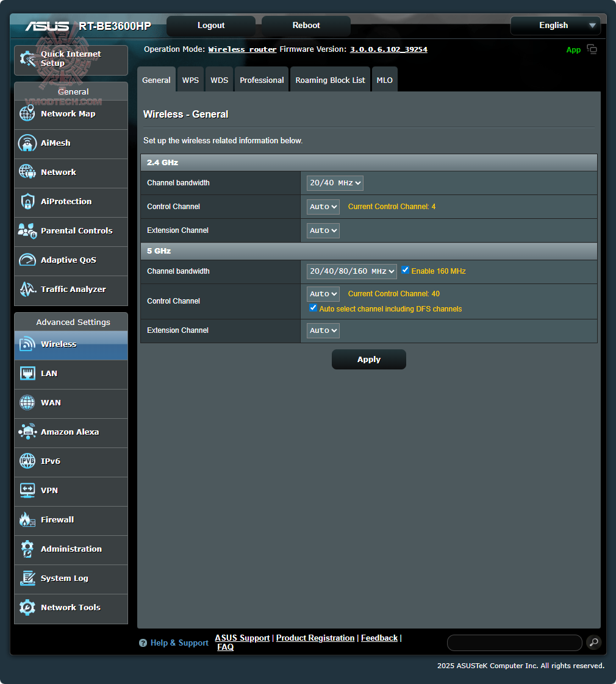
Task: Click the 2.4 GHz section header
Action: tap(369, 162)
